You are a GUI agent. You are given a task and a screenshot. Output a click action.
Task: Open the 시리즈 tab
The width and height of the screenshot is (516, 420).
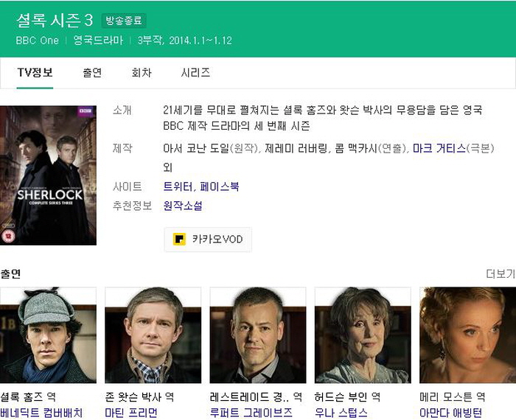click(195, 72)
